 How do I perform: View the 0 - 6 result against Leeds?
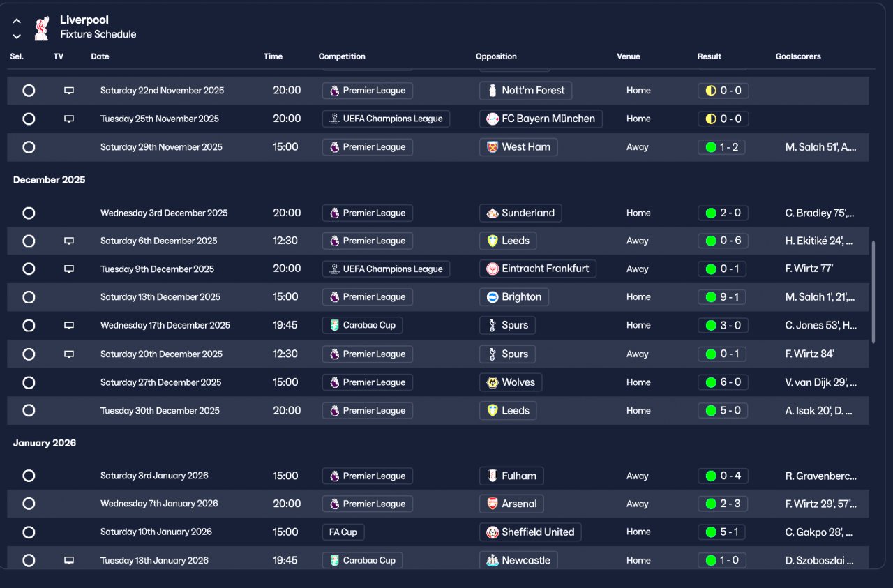(723, 241)
